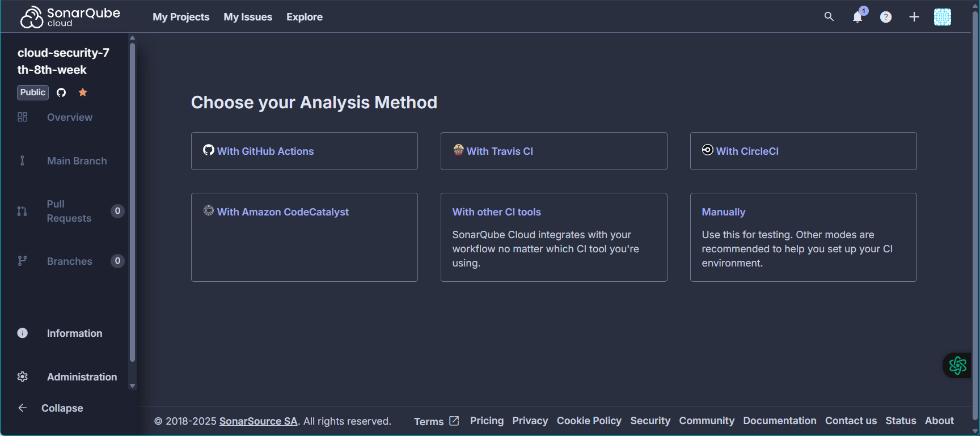Screen dimensions: 980x436
Task: Click the Collapse left arrow icon
Action: pyautogui.click(x=23, y=408)
